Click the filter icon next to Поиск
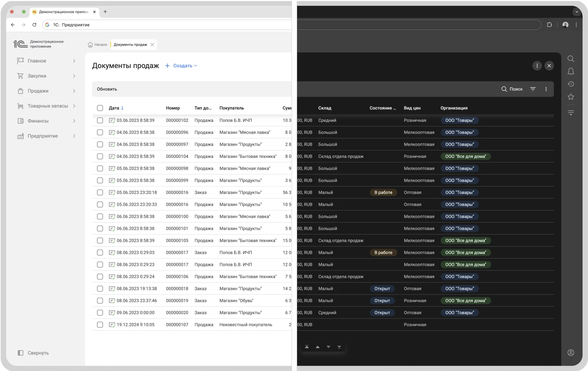The height and width of the screenshot is (371, 588). [x=533, y=89]
